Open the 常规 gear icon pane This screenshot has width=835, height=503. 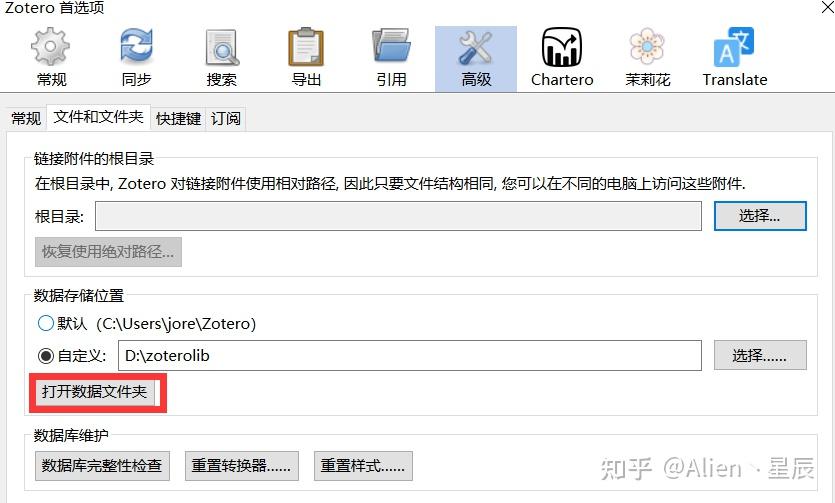[51, 59]
